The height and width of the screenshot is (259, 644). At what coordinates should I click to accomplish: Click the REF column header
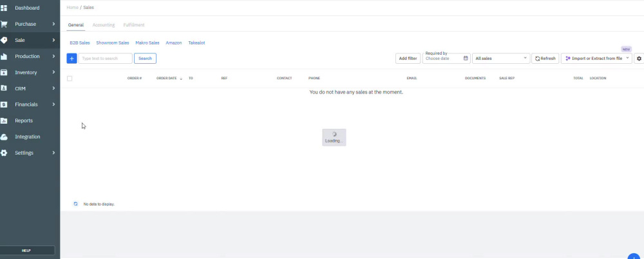tap(224, 78)
